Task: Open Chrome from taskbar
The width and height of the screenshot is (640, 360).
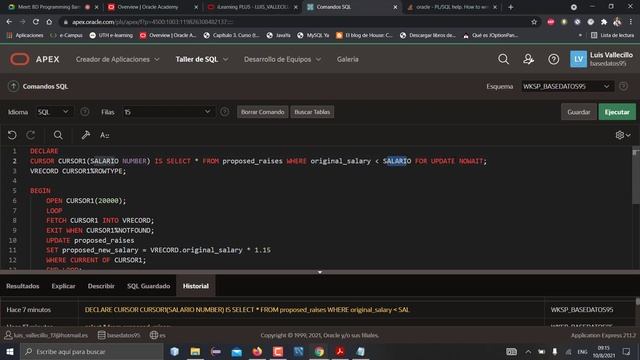Action: coord(319,351)
